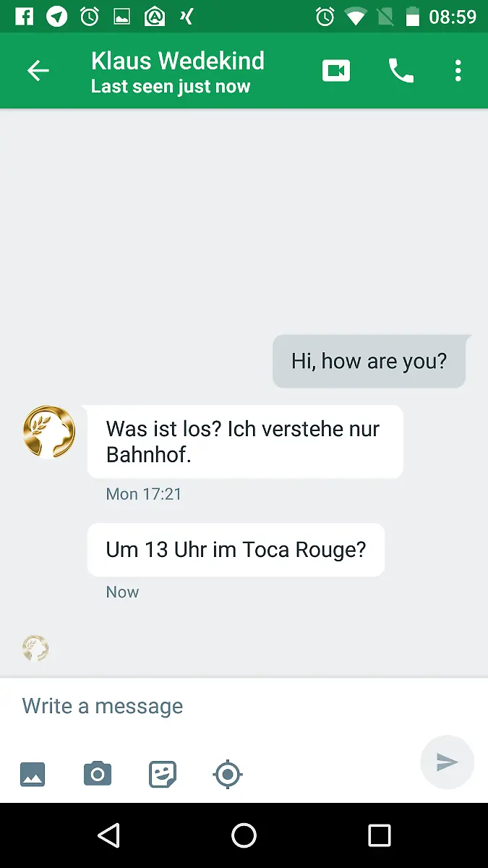Tap the 'Was ist los?' message bubble
Viewport: 488px width, 868px height.
[245, 442]
